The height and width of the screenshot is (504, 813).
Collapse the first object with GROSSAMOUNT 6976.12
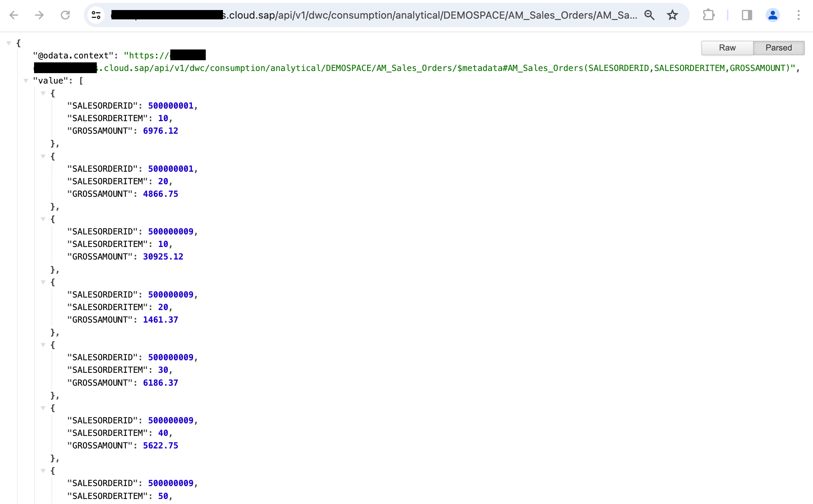43,93
